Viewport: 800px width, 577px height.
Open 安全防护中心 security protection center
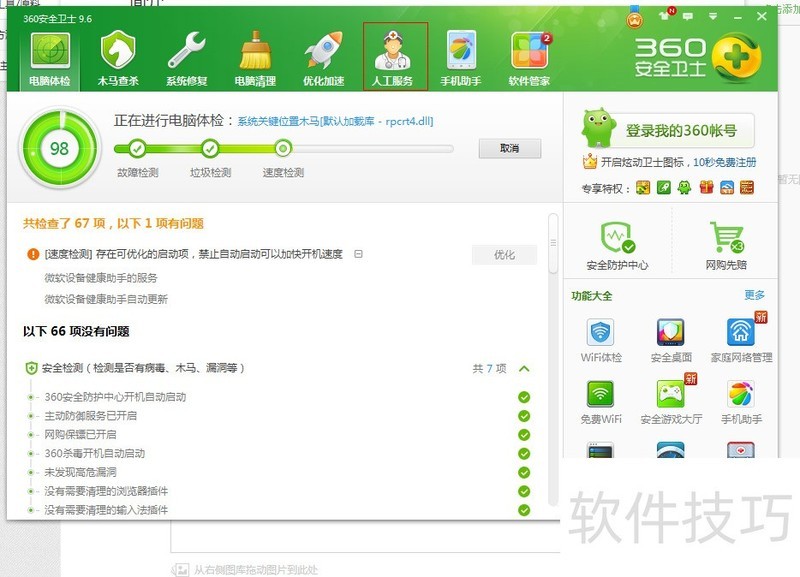pyautogui.click(x=617, y=245)
